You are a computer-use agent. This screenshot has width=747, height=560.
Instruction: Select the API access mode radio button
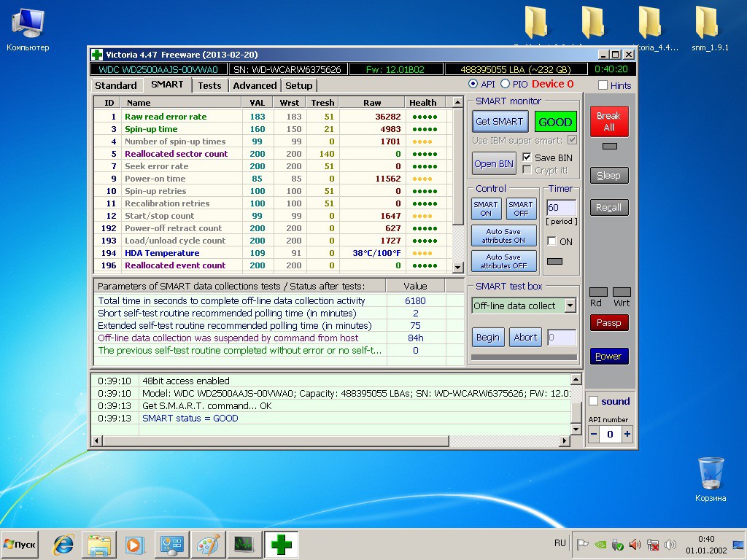[473, 84]
